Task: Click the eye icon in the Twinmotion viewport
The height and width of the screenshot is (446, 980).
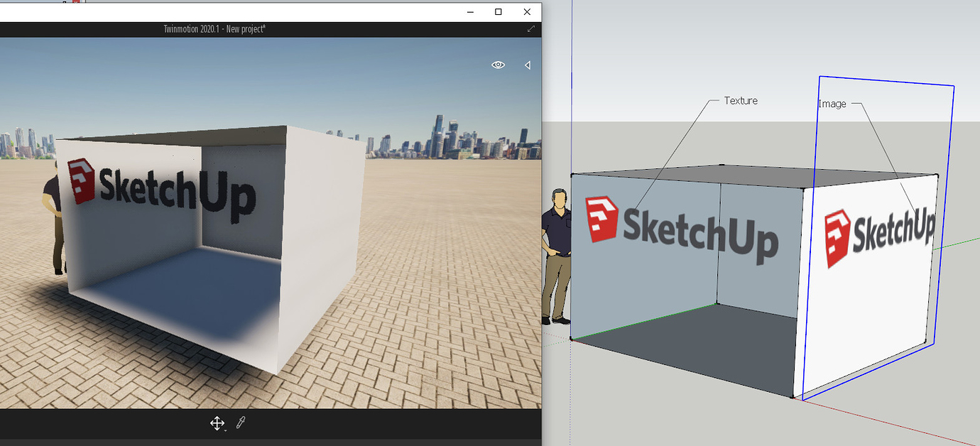Action: click(498, 65)
